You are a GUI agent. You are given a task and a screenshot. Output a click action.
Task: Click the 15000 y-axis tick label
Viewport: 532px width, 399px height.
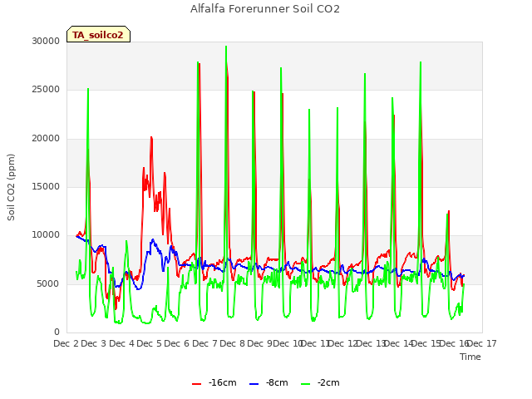46,186
